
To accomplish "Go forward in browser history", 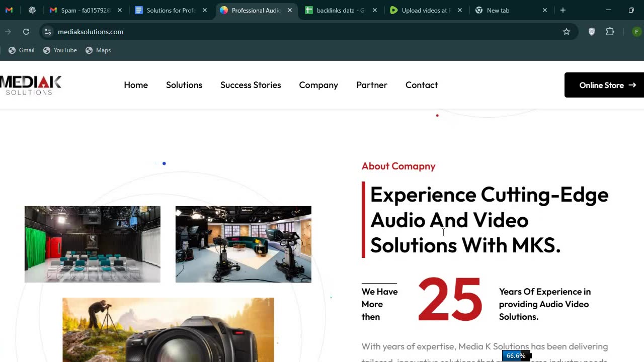I will (8, 32).
